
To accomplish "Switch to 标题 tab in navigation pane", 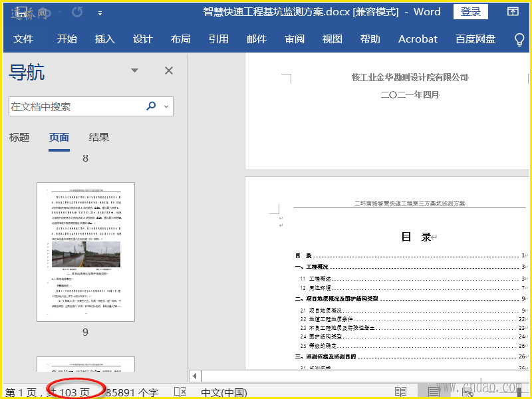I will [19, 138].
